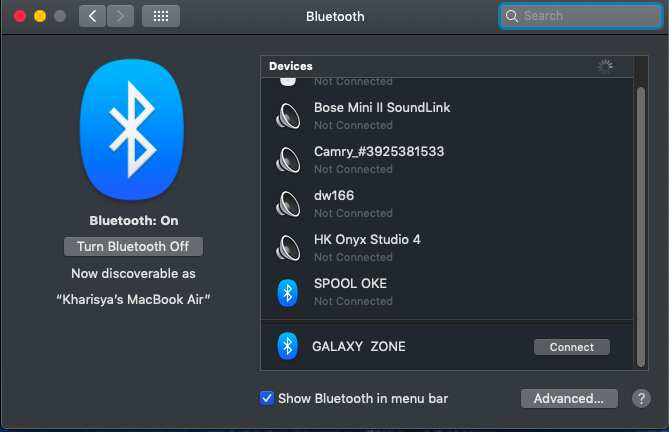Select speaker icon for HK Onyx Studio 4
This screenshot has width=669, height=432.
(288, 248)
